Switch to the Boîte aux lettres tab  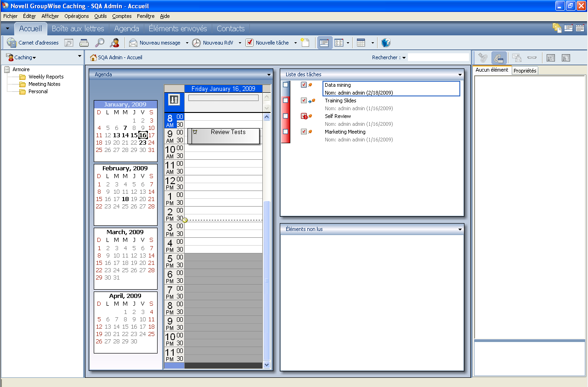click(78, 28)
